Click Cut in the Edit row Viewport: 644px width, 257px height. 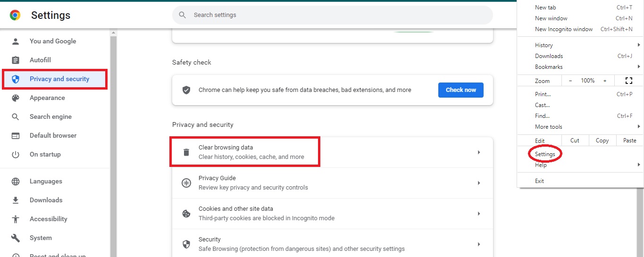pyautogui.click(x=575, y=141)
